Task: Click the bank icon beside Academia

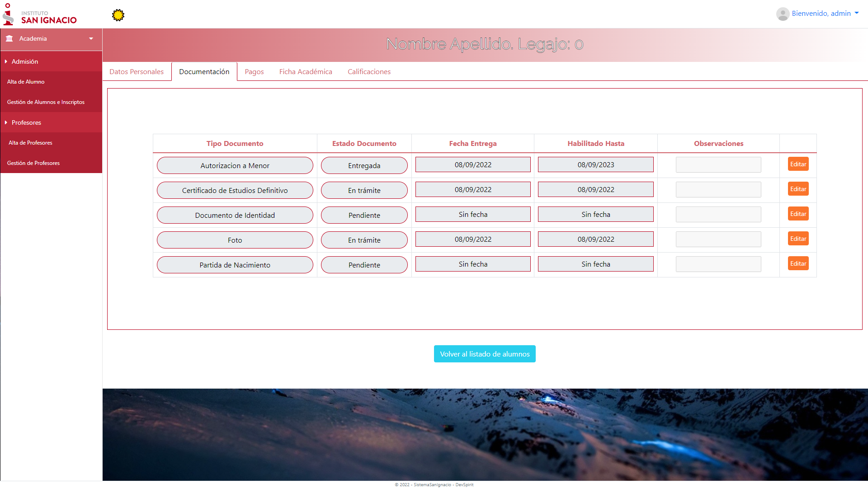Action: click(9, 39)
